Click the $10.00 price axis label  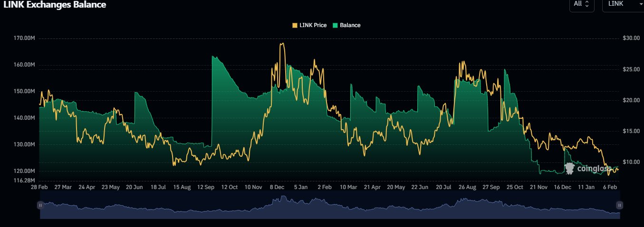(631, 162)
